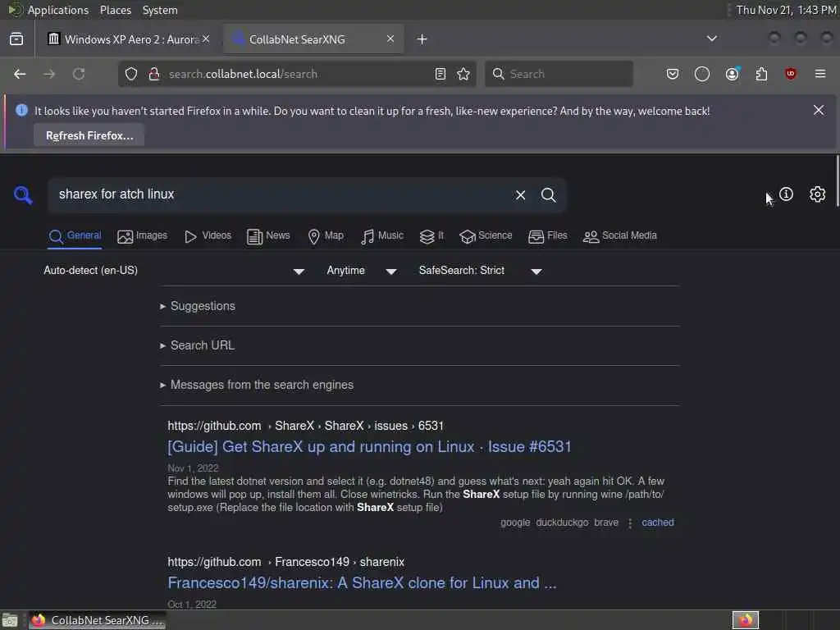Open result options three-dot menu
Image resolution: width=840 pixels, height=630 pixels.
click(x=630, y=523)
